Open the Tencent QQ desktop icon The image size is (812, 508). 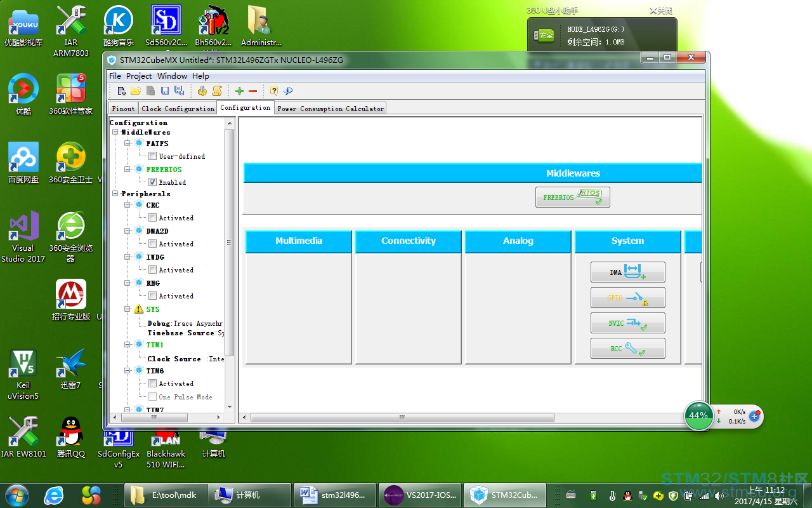tap(71, 437)
